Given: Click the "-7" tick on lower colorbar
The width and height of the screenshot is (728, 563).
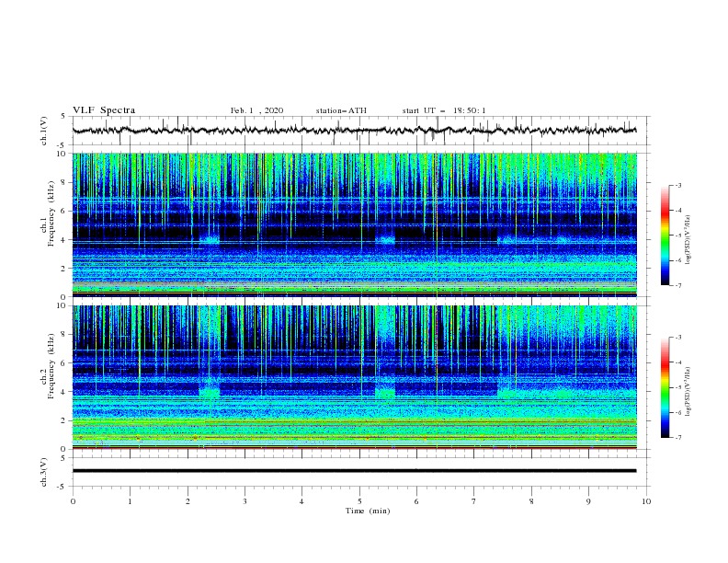Looking at the screenshot, I should coord(677,438).
